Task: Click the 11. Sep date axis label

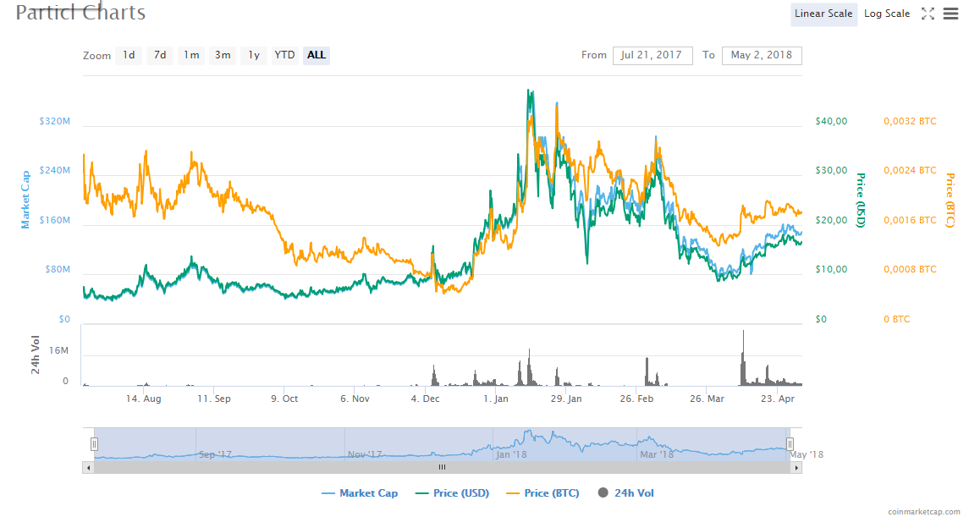Action: (x=214, y=399)
